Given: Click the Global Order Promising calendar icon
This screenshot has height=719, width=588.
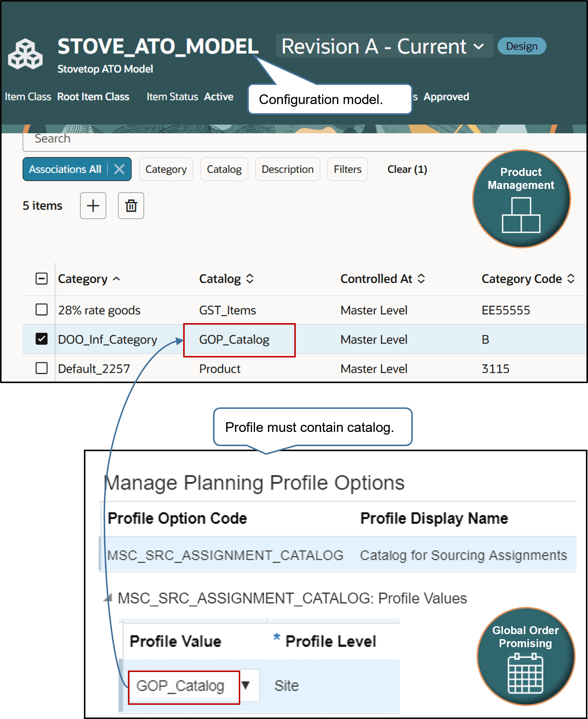Looking at the screenshot, I should [x=525, y=674].
